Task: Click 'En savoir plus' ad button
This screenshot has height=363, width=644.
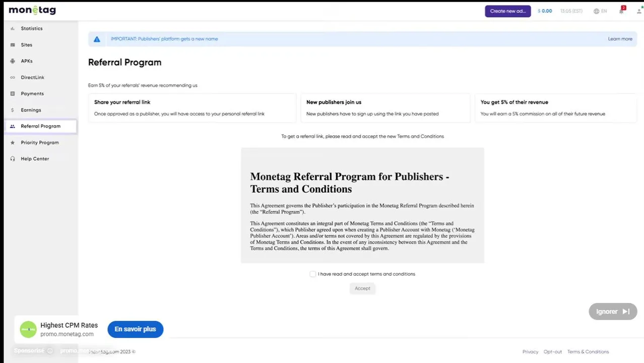Action: 135,329
